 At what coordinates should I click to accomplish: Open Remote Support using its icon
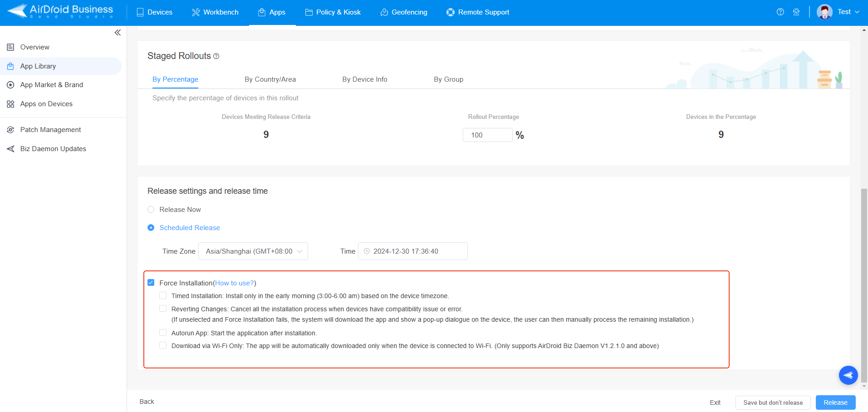click(450, 12)
